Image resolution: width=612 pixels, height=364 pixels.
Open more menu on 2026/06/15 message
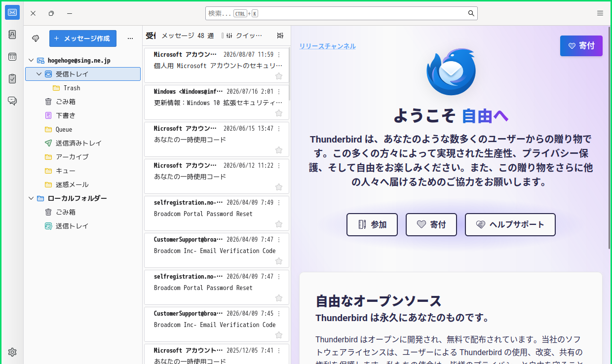point(279,129)
